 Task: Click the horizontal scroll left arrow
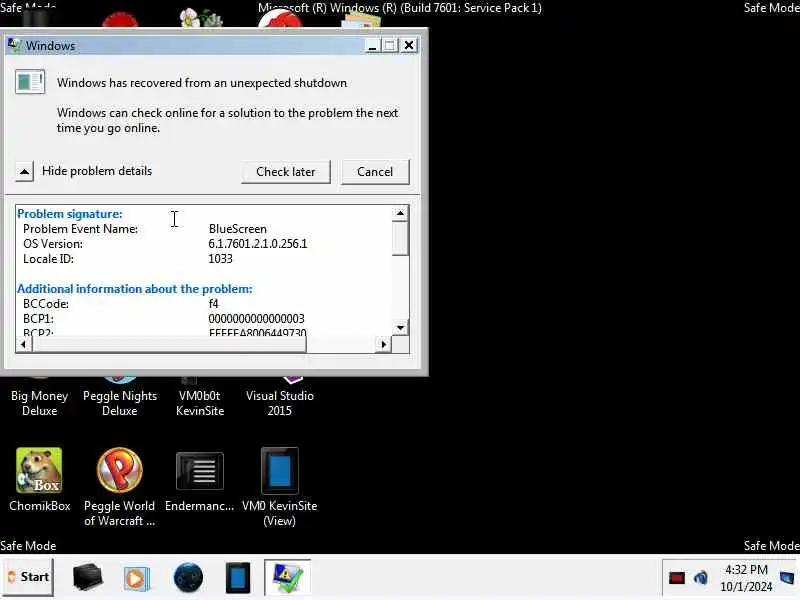click(23, 344)
